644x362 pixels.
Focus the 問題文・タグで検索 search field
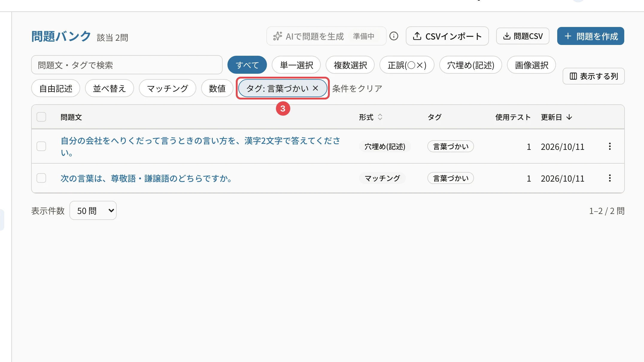coord(127,65)
